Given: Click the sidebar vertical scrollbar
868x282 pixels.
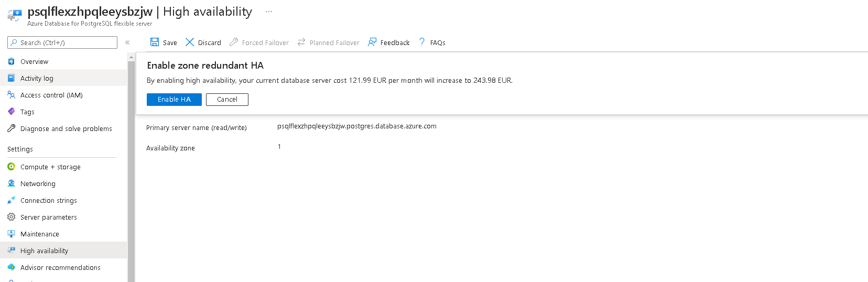Looking at the screenshot, I should (131, 170).
